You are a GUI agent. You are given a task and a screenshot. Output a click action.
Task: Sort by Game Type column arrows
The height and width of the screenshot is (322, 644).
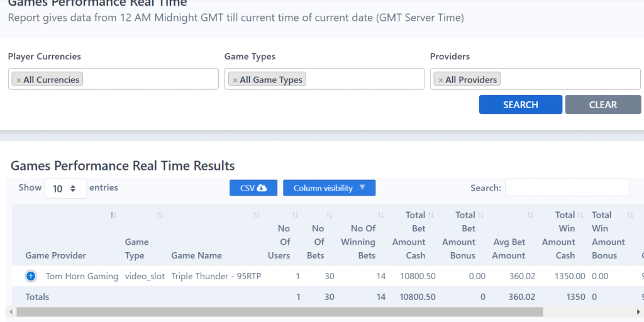[x=160, y=216]
